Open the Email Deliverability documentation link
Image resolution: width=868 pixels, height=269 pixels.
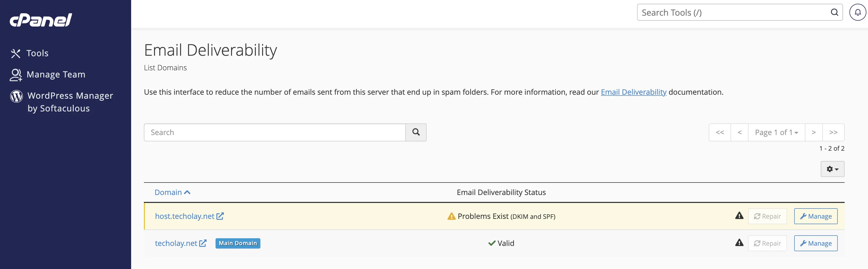click(633, 92)
